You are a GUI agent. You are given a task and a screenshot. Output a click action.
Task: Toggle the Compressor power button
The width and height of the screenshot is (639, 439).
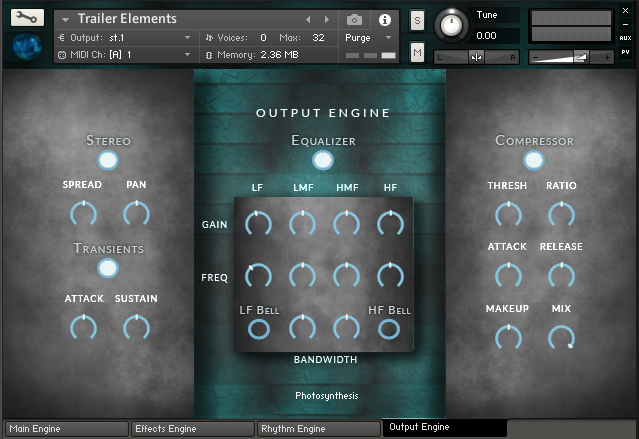[533, 160]
